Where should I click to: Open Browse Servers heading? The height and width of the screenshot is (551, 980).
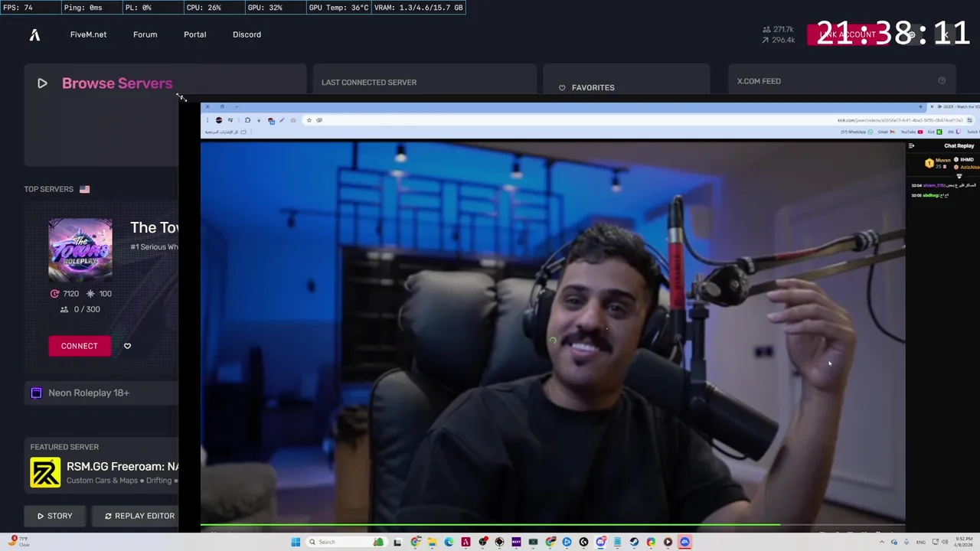117,83
